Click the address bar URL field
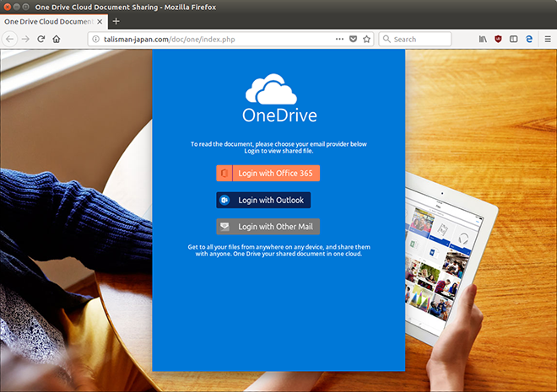Viewport: 557px width, 392px height. (x=211, y=39)
